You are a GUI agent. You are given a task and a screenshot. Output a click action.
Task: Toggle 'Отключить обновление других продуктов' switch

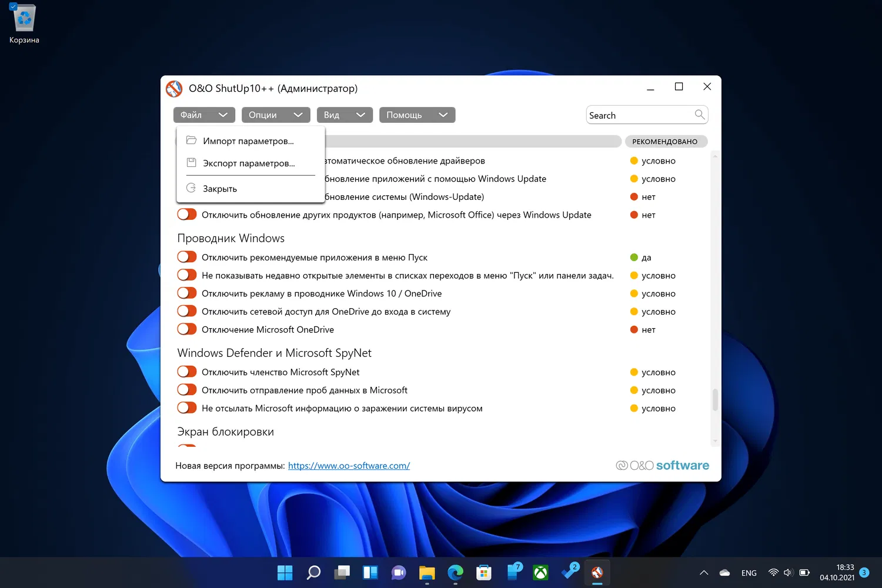coord(187,215)
